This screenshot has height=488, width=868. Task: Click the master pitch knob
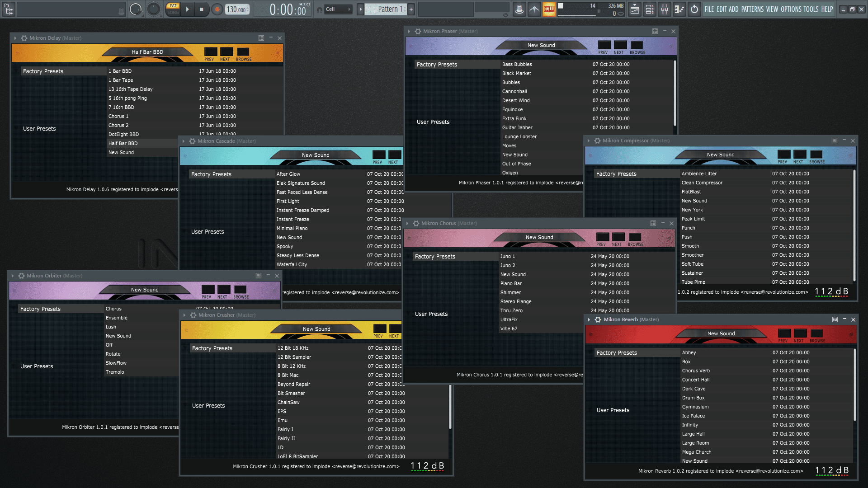pos(154,9)
